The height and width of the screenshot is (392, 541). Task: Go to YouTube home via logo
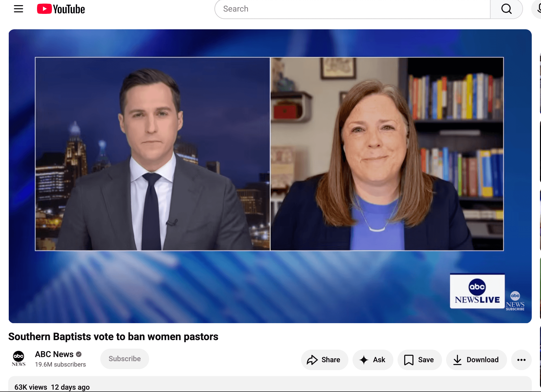[x=61, y=9]
